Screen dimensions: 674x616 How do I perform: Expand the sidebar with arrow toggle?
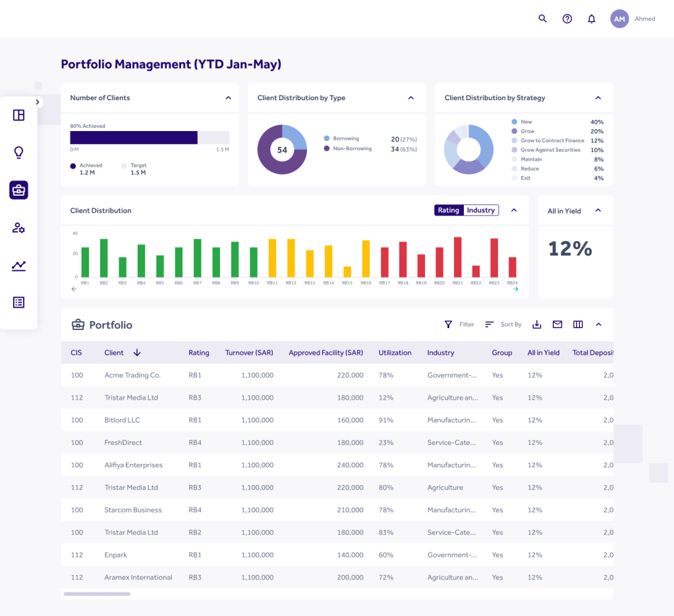point(38,102)
